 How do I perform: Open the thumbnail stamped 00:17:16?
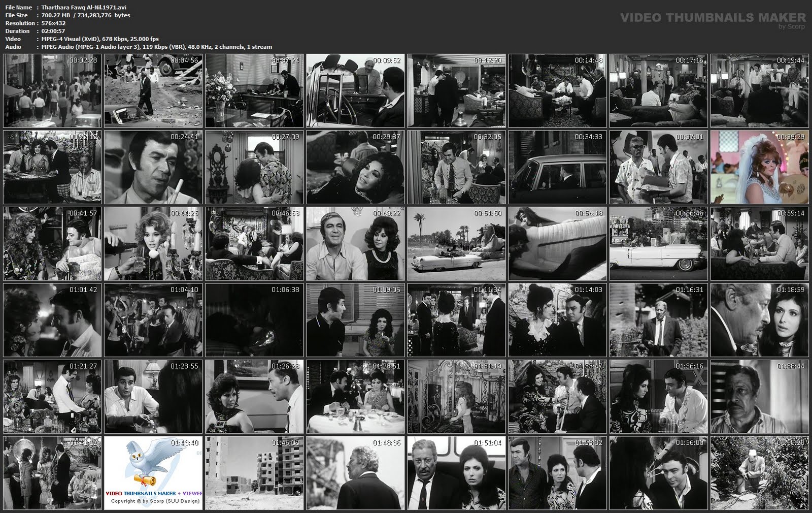[x=659, y=91]
